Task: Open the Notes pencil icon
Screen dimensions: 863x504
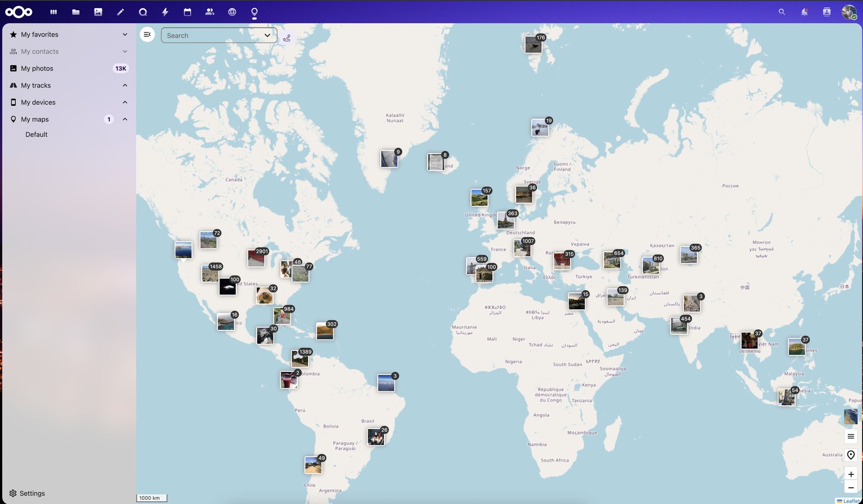Action: pos(120,12)
